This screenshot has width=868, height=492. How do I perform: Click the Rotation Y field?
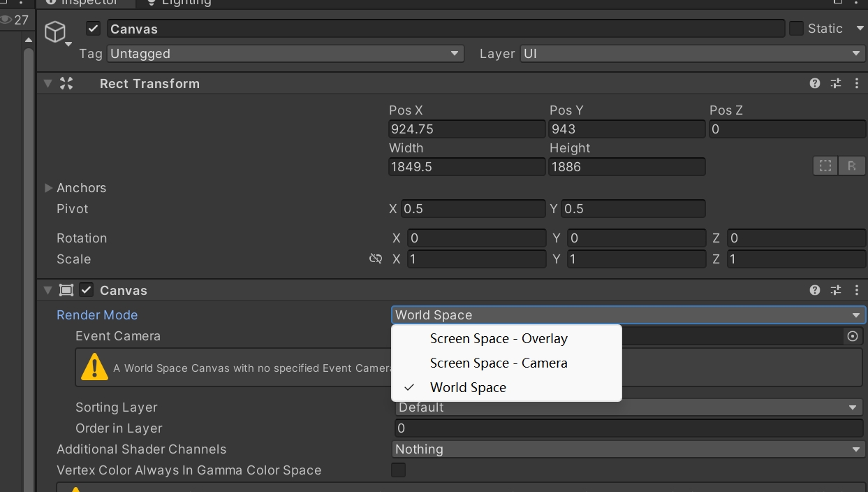pyautogui.click(x=637, y=238)
